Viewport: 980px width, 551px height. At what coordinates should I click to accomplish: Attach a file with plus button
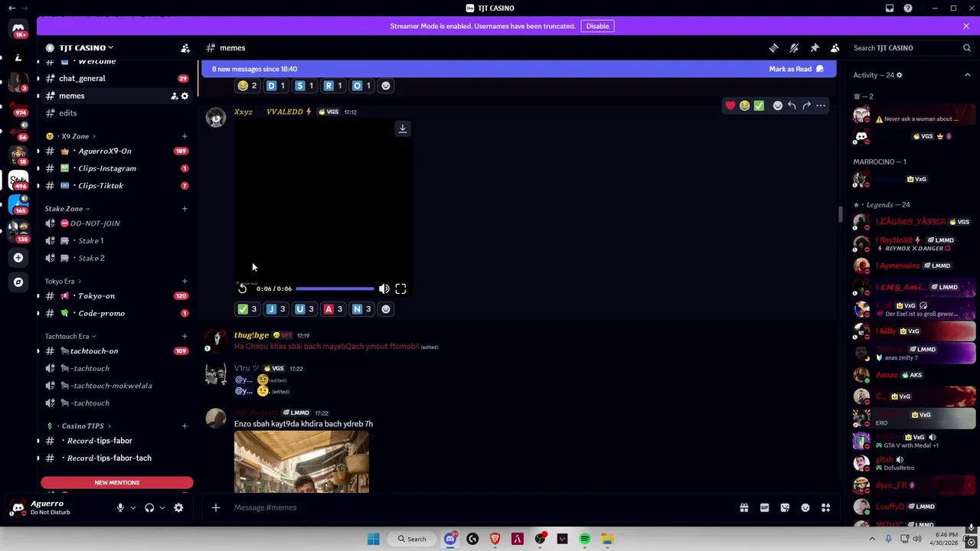pyautogui.click(x=216, y=507)
